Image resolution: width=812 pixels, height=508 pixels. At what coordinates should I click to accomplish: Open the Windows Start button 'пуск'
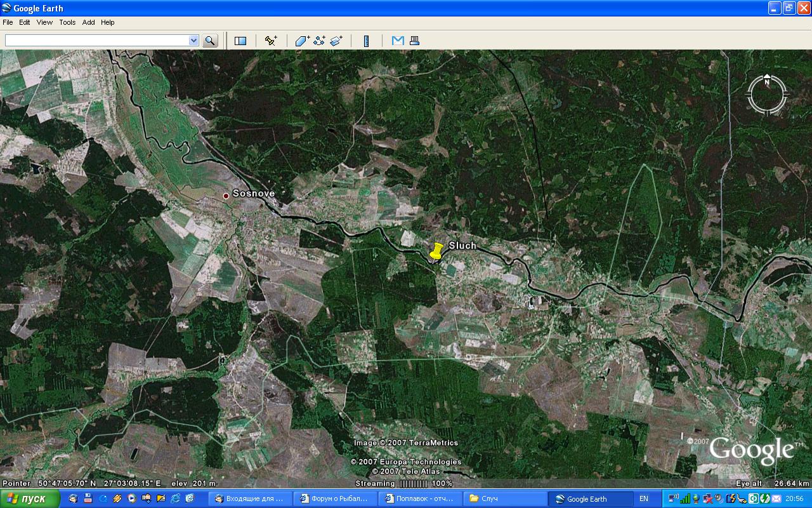(x=30, y=498)
